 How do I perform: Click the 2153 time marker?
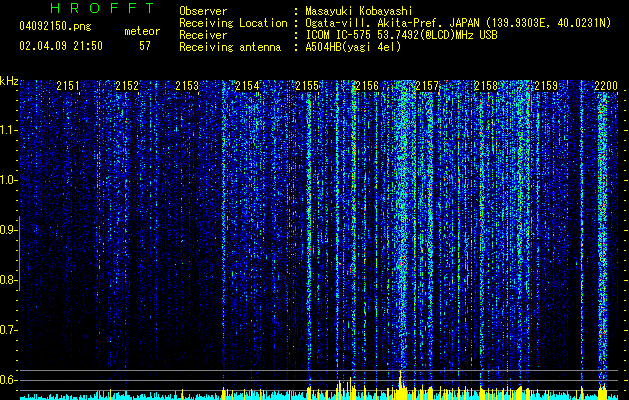(x=187, y=86)
